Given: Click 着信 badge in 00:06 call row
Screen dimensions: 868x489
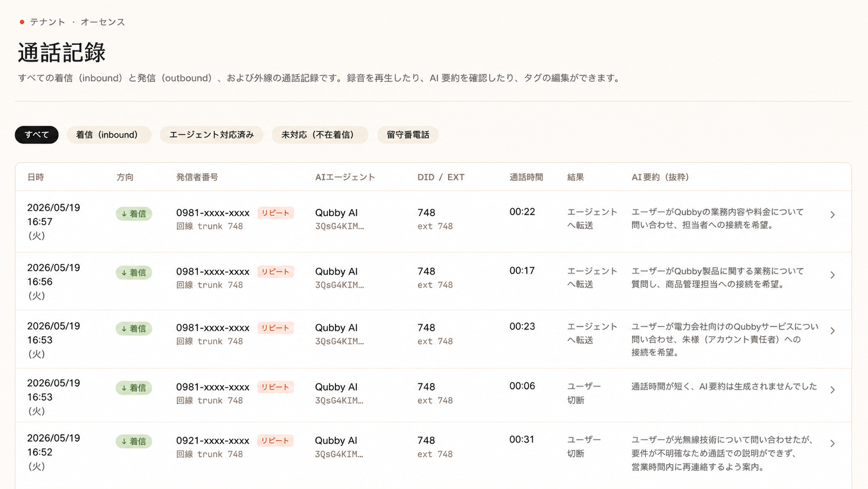Looking at the screenshot, I should 134,388.
